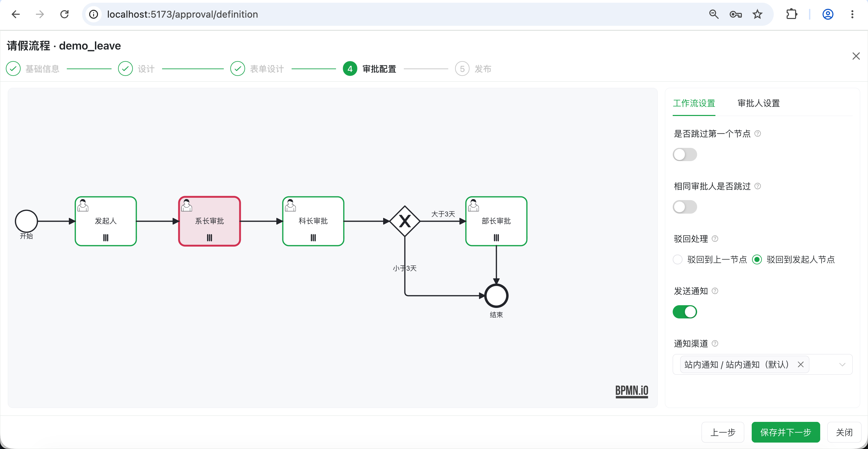Select the exclusive gateway X diamond
This screenshot has width=868, height=449.
pyautogui.click(x=405, y=221)
